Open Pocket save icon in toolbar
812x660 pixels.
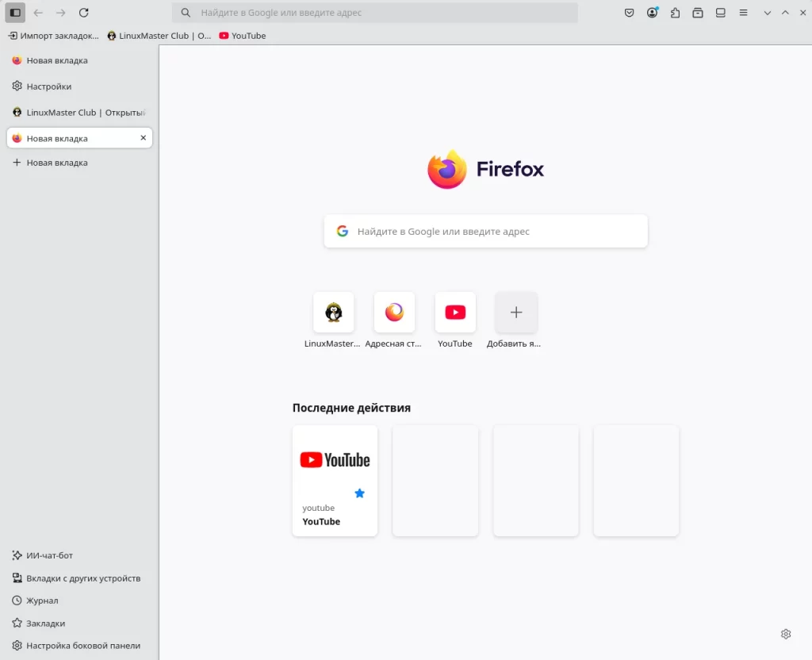point(629,13)
